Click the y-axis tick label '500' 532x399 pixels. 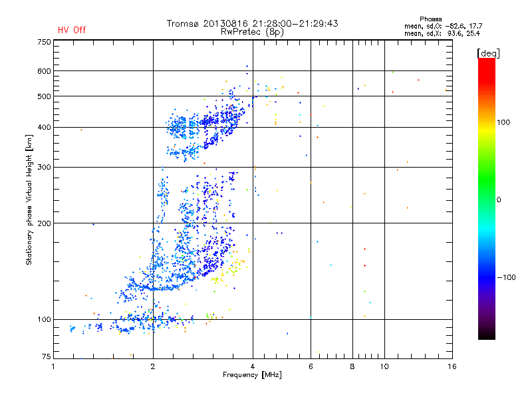click(x=44, y=96)
